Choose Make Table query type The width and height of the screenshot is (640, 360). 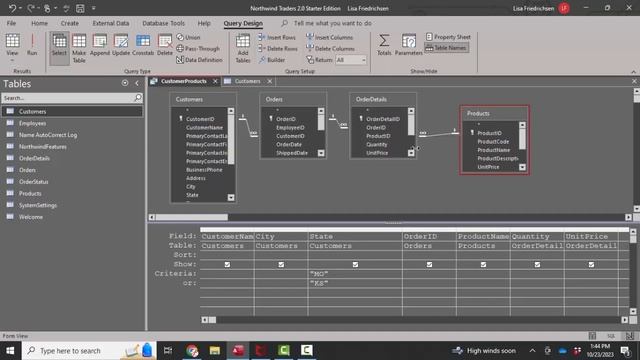[x=79, y=48]
